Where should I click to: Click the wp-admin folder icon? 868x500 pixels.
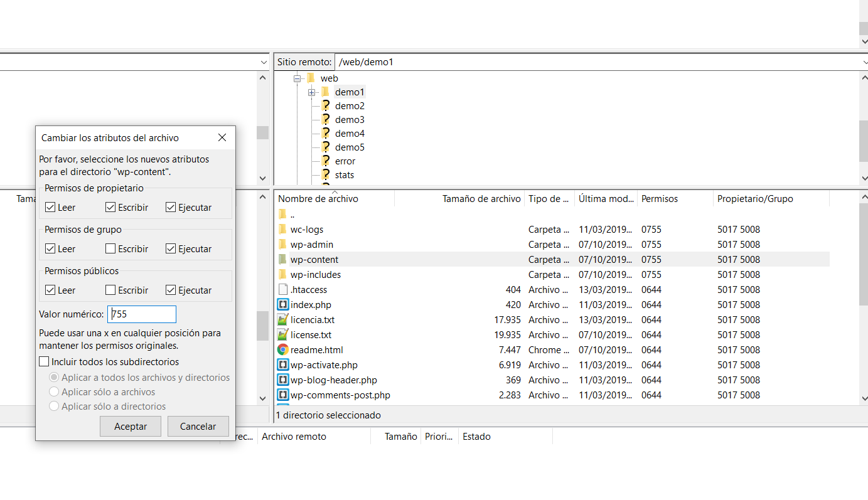(x=282, y=245)
